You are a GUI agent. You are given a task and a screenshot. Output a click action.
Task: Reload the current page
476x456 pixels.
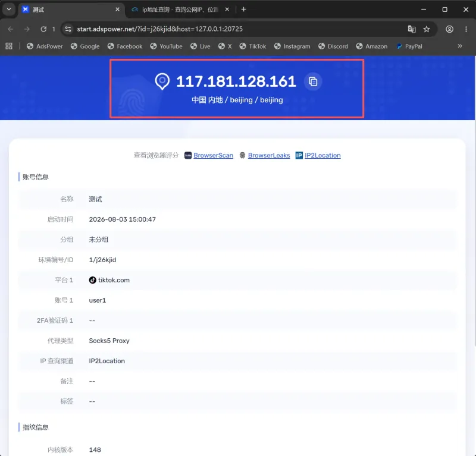pyautogui.click(x=43, y=29)
